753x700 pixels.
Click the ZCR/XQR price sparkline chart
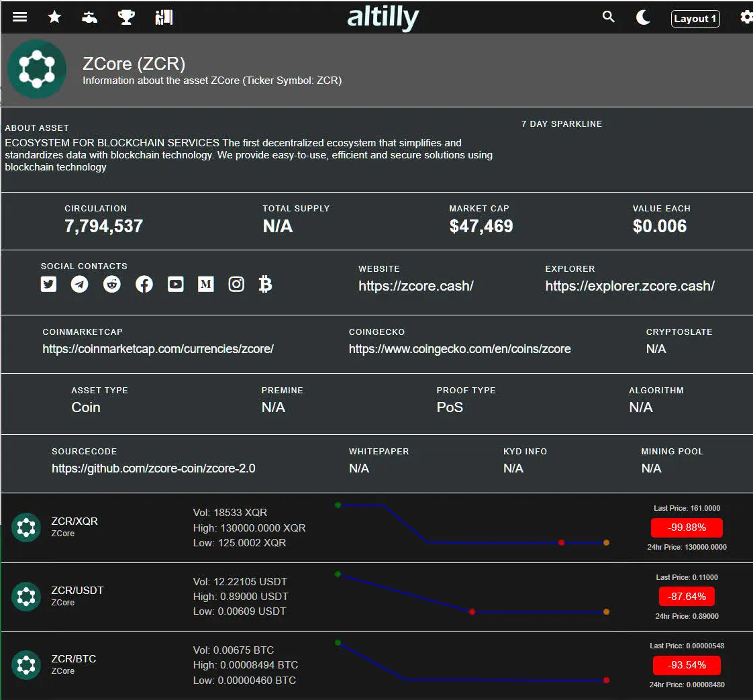click(x=472, y=523)
